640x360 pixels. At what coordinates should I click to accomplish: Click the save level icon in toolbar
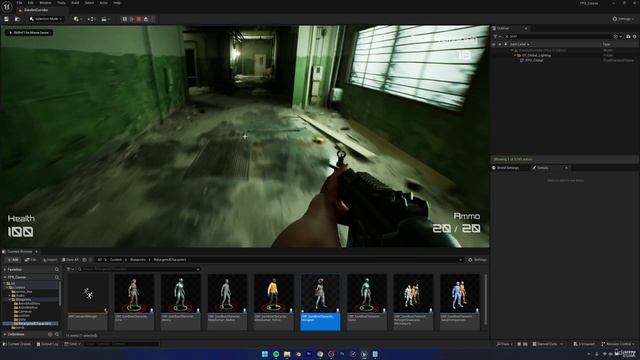(x=7, y=19)
